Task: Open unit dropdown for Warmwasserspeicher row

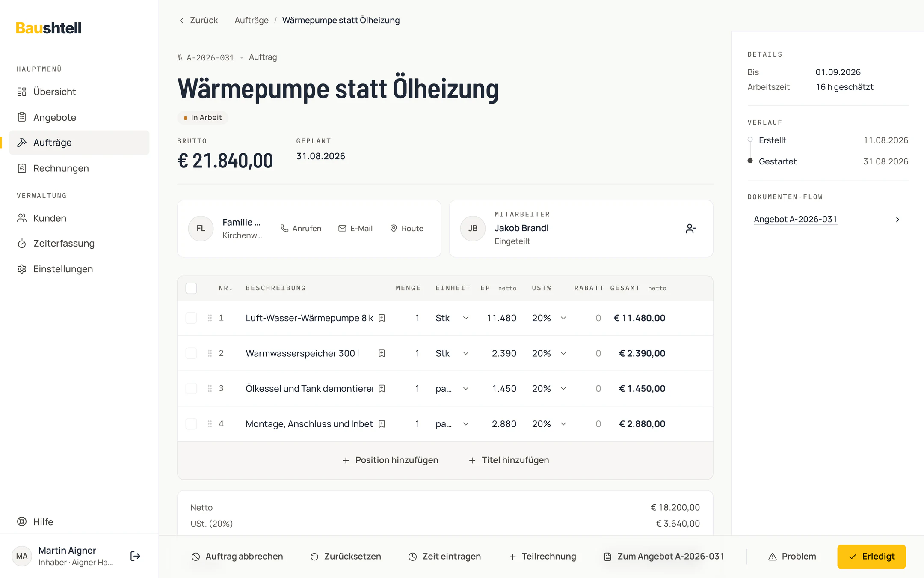Action: [x=452, y=353]
